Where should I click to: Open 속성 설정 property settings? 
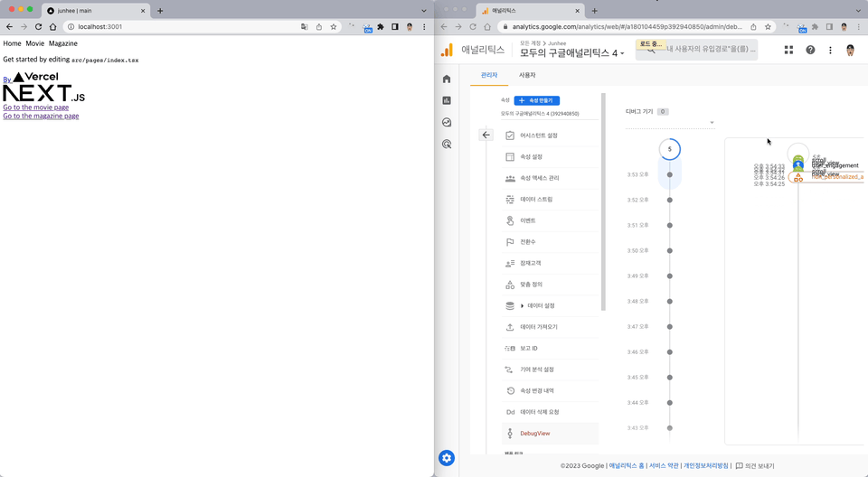[551, 157]
